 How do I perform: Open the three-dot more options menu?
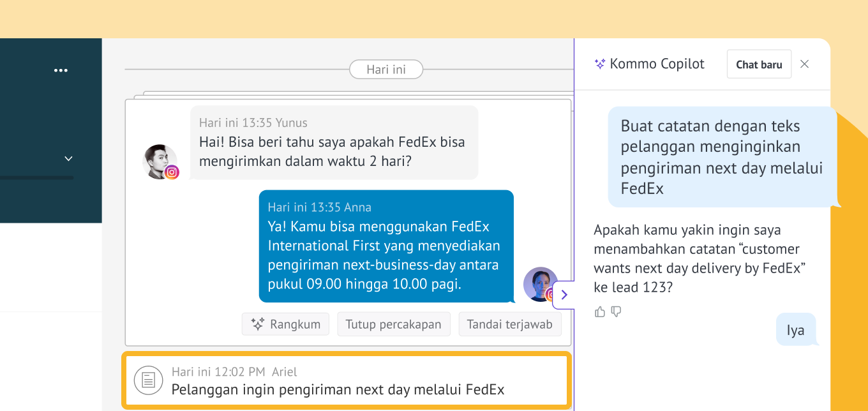click(x=61, y=71)
